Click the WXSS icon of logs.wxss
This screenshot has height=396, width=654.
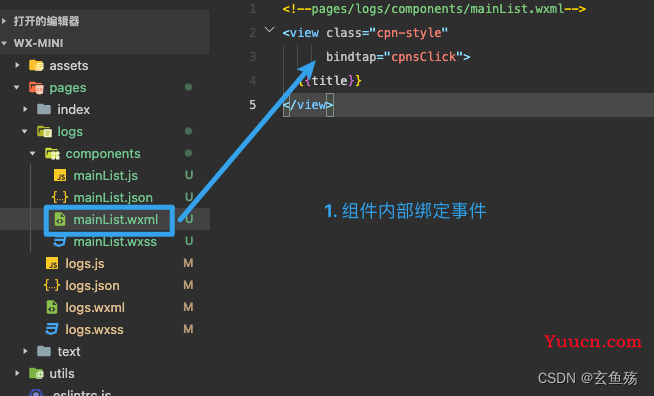tap(52, 329)
